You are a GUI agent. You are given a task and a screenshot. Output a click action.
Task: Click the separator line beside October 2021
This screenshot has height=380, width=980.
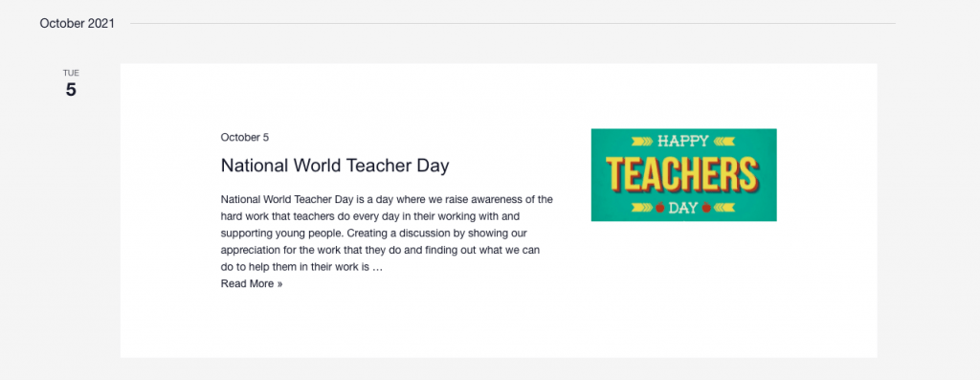click(x=513, y=24)
